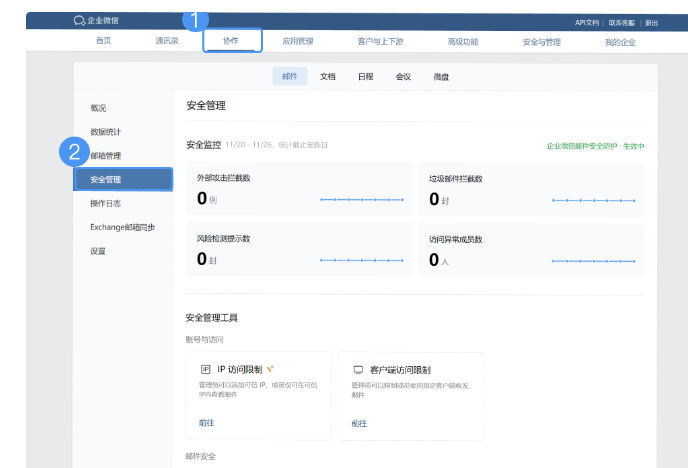Image resolution: width=688 pixels, height=468 pixels.
Task: Click 前往 link under 客户端访问限制
Action: coord(359,423)
